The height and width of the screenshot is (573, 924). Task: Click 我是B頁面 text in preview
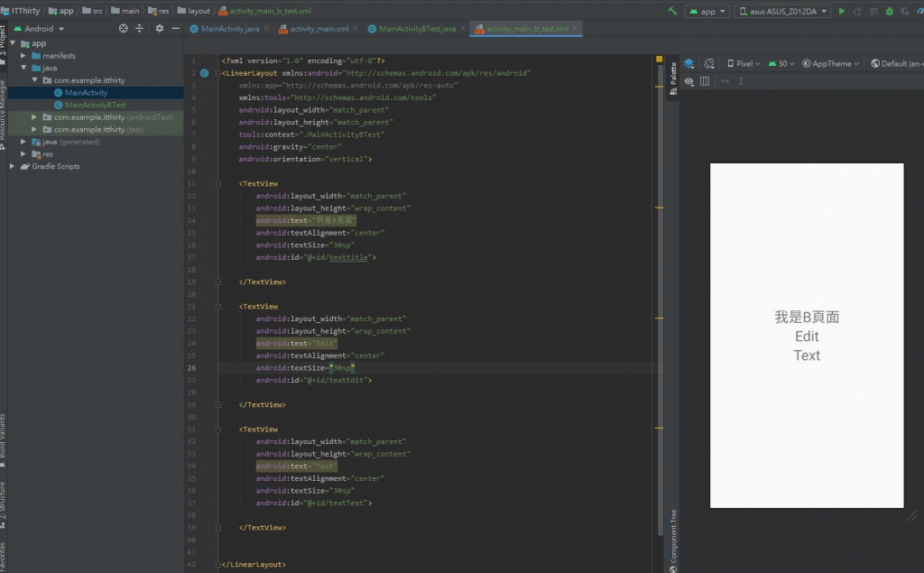click(807, 317)
